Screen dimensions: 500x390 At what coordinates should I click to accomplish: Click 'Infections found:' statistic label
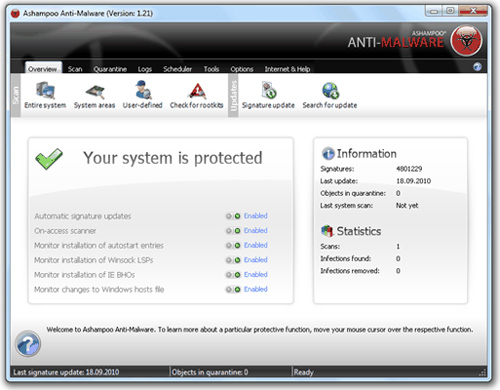[346, 259]
